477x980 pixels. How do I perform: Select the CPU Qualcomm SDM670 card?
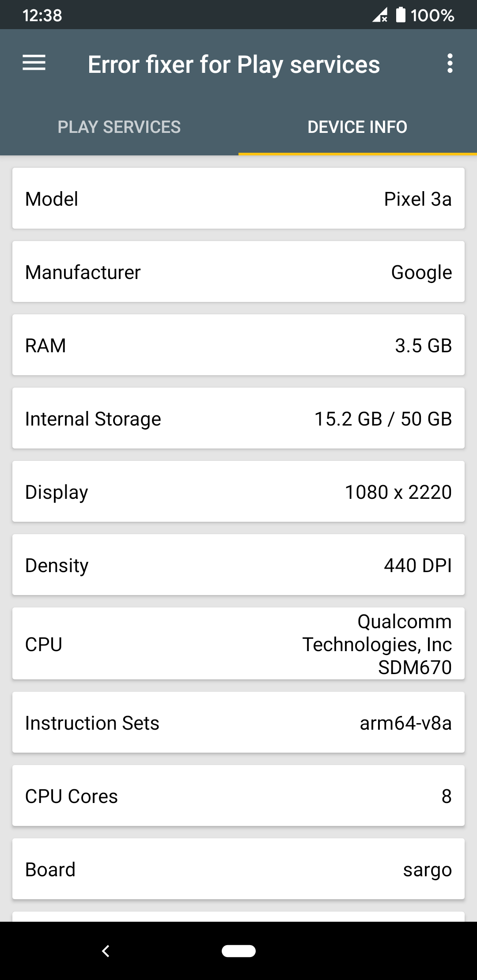coord(238,644)
